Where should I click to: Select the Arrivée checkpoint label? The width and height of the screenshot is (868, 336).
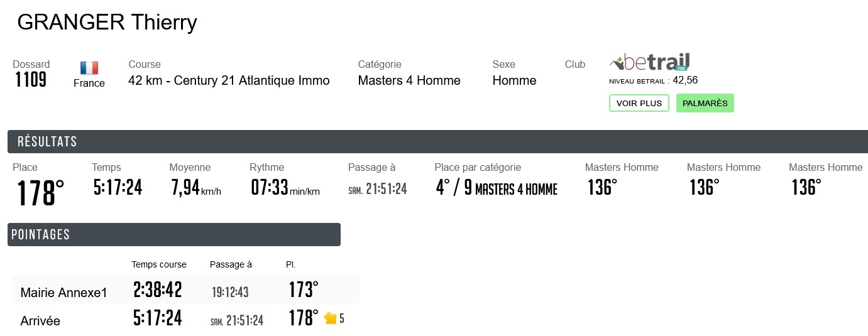point(40,321)
